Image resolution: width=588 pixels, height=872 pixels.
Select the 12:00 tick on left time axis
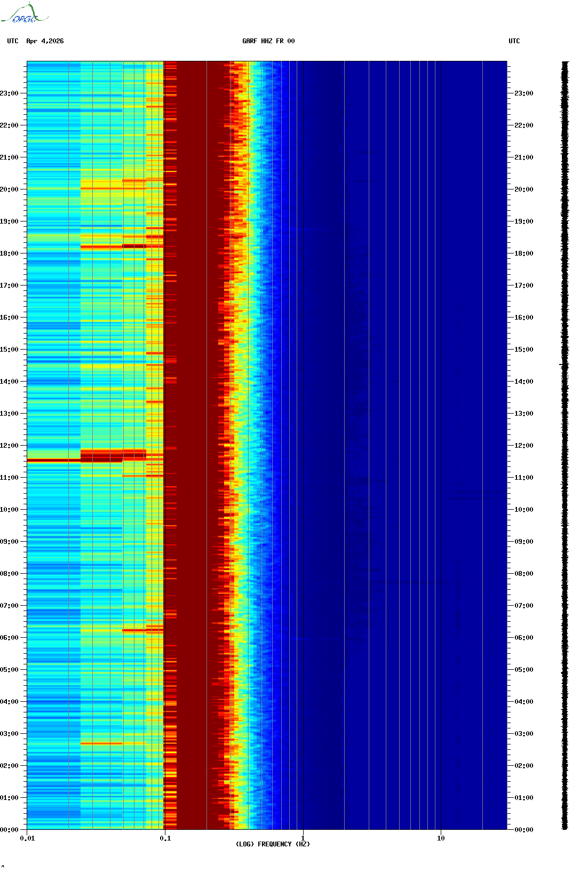10,446
